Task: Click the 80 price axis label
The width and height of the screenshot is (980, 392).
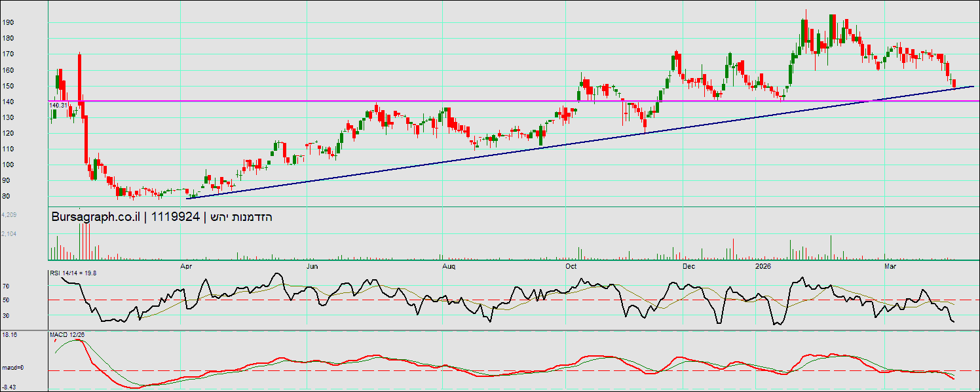Action: 6,196
